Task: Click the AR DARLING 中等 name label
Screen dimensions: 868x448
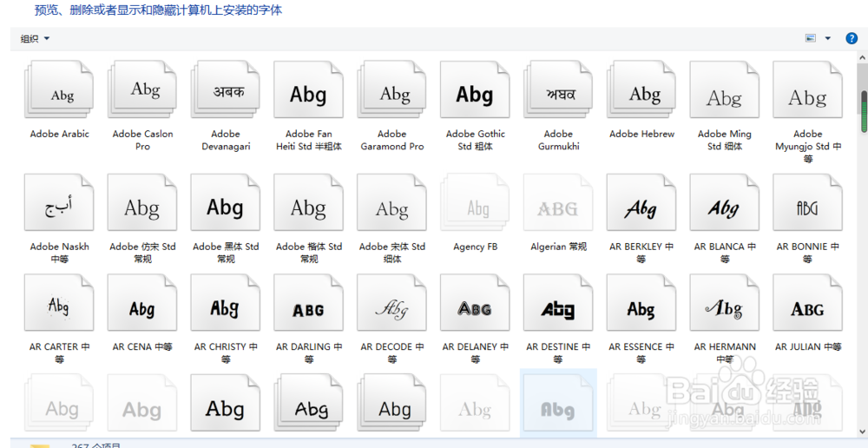Action: click(309, 352)
